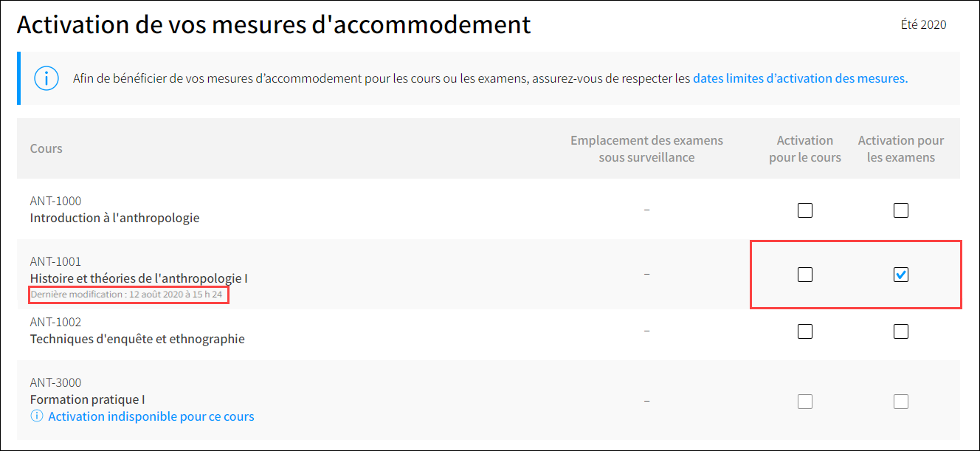Click info icon beside Activation indisponible
The height and width of the screenshot is (451, 980).
point(36,416)
